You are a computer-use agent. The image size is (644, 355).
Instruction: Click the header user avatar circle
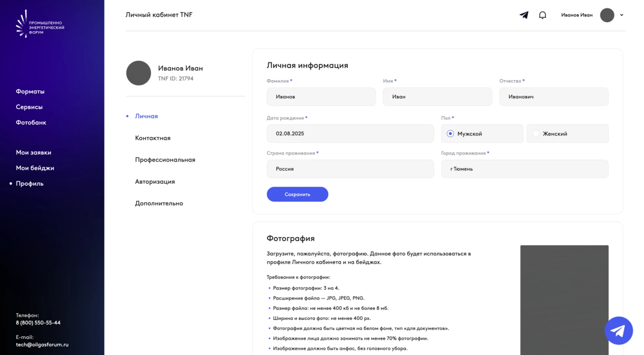click(607, 15)
